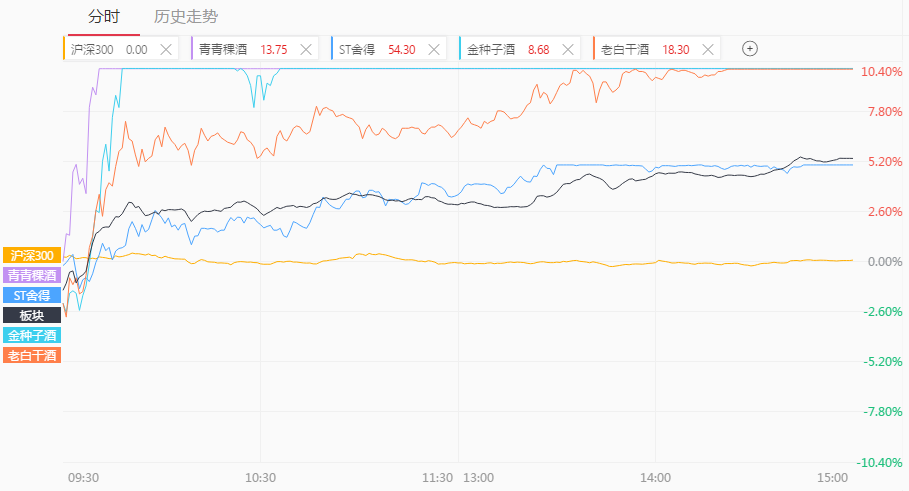
Task: Toggle 青青稞酒 legend label
Action: (32, 275)
